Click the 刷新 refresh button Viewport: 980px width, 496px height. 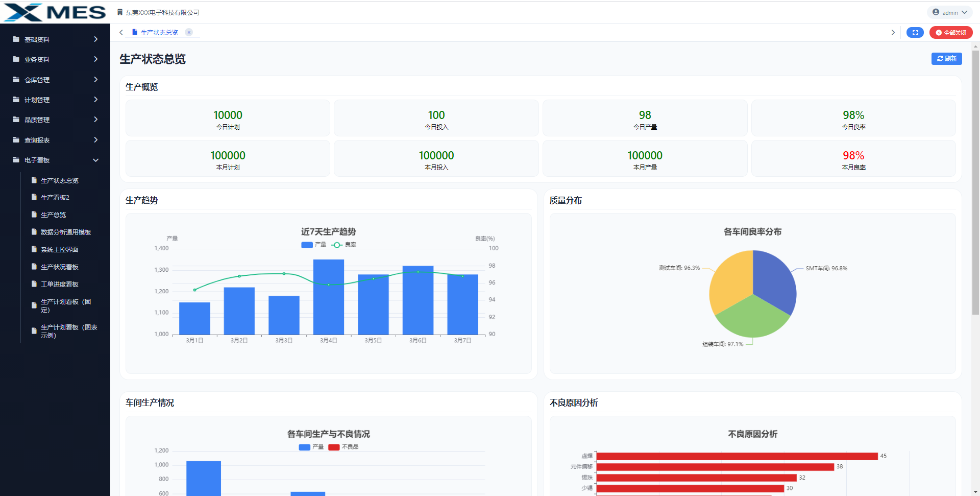pos(947,59)
